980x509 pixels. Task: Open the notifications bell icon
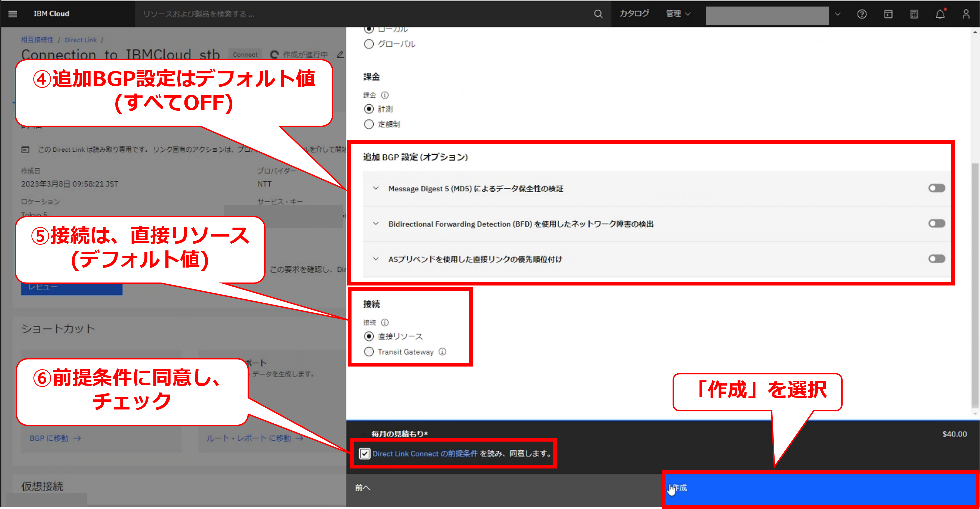coord(940,14)
